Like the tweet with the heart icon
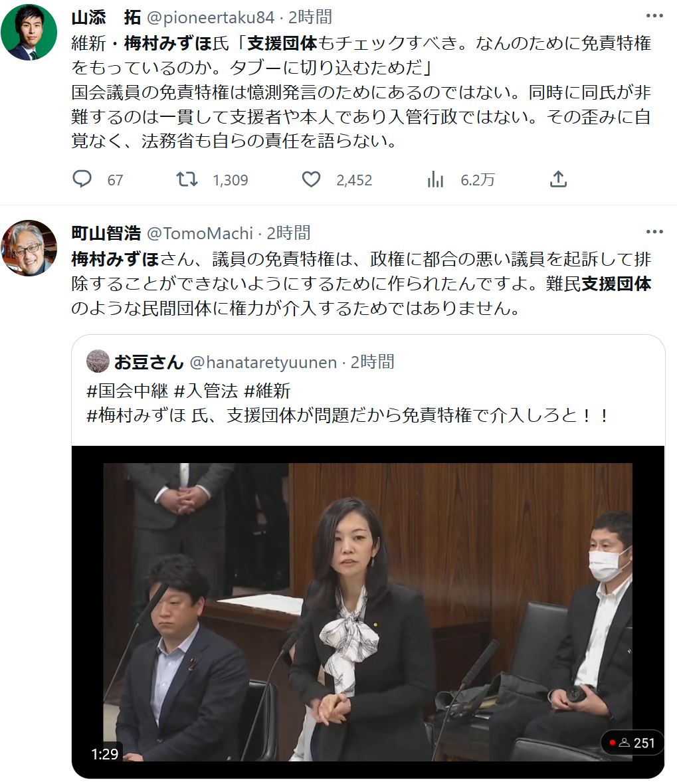This screenshot has width=677, height=784. [311, 179]
